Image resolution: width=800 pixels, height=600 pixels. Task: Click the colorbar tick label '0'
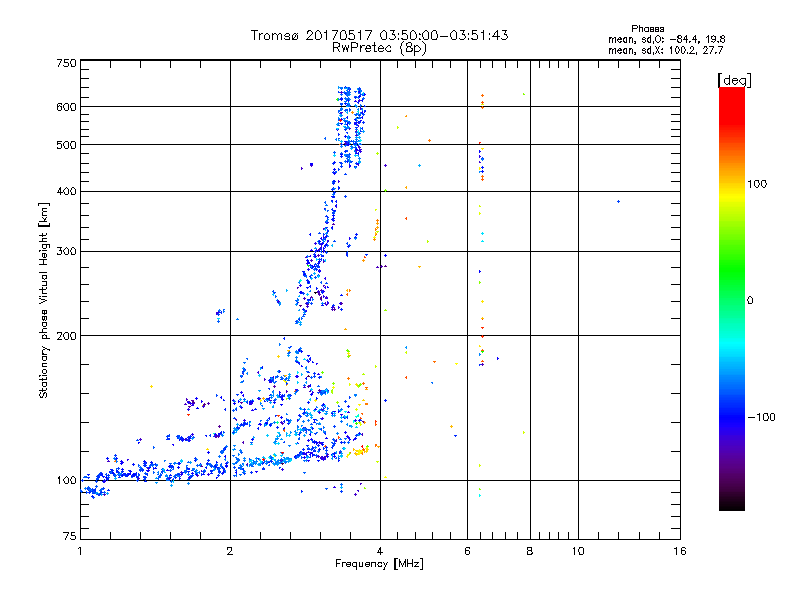pos(750,301)
